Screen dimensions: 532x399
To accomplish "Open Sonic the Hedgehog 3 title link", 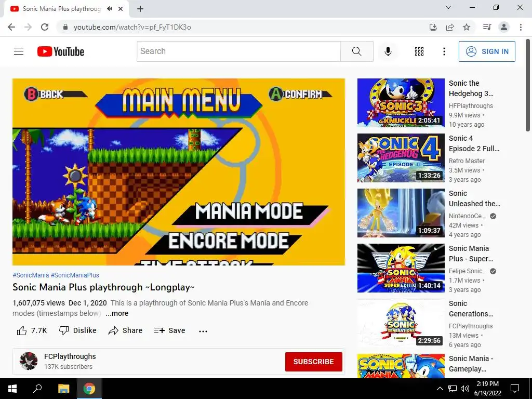I will tap(471, 88).
